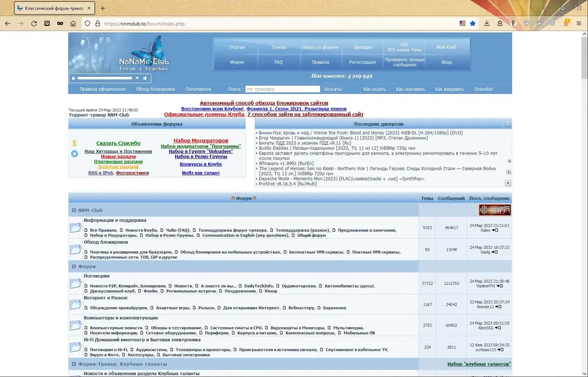Screen dimensions: 588x377
Task: Go back with the browser back arrow
Action: click(x=8, y=23)
